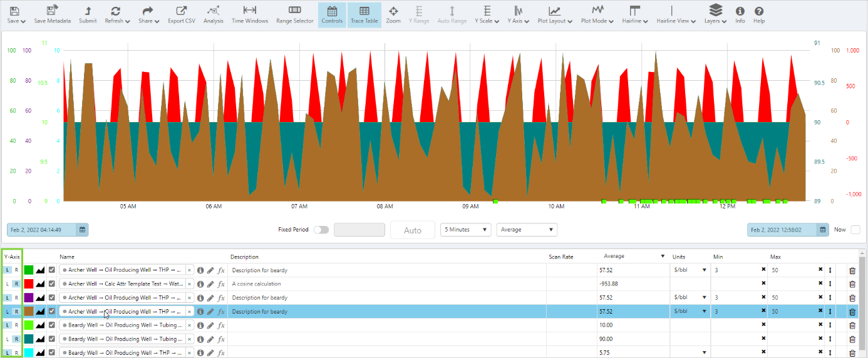Click the purple trace color swatch
This screenshot has height=358, width=868.
coord(28,298)
